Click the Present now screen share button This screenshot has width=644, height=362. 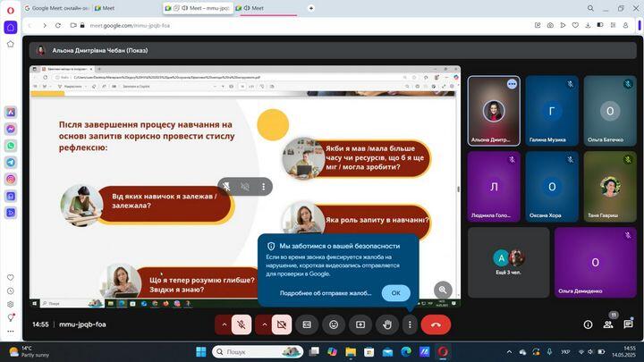pos(360,324)
